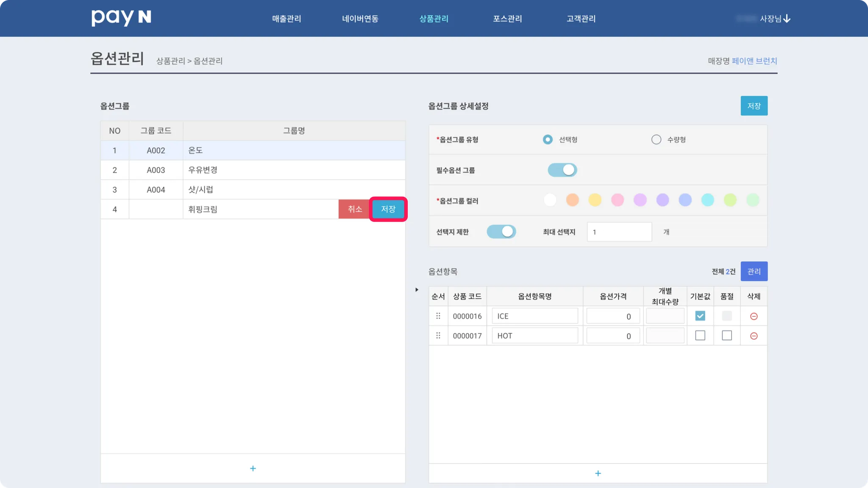
Task: Open the 매출관리 menu
Action: click(x=287, y=19)
